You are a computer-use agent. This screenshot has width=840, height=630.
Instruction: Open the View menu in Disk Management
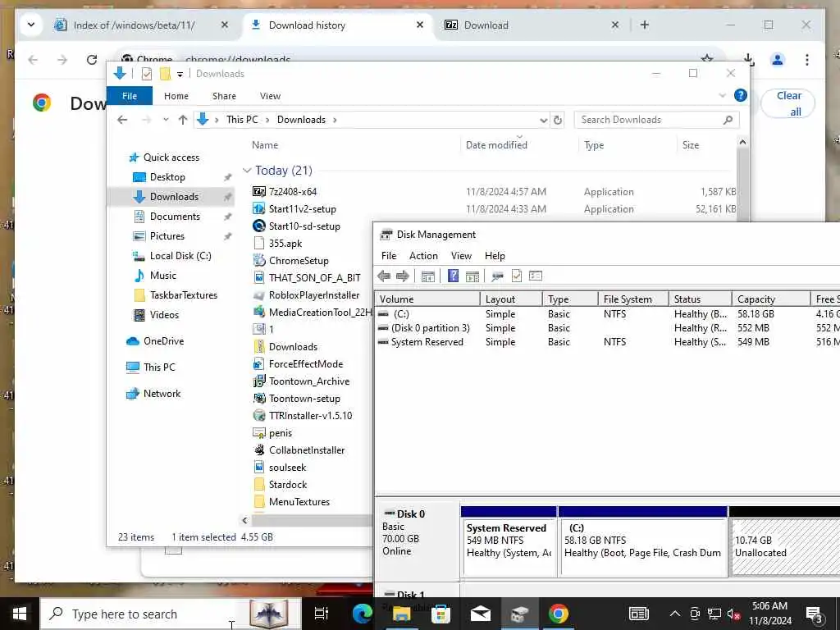click(461, 256)
